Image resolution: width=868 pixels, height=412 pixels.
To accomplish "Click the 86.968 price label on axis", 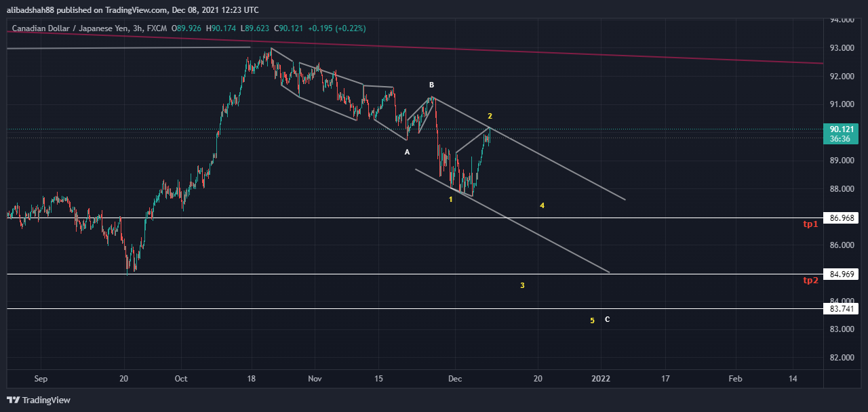I will (x=840, y=218).
